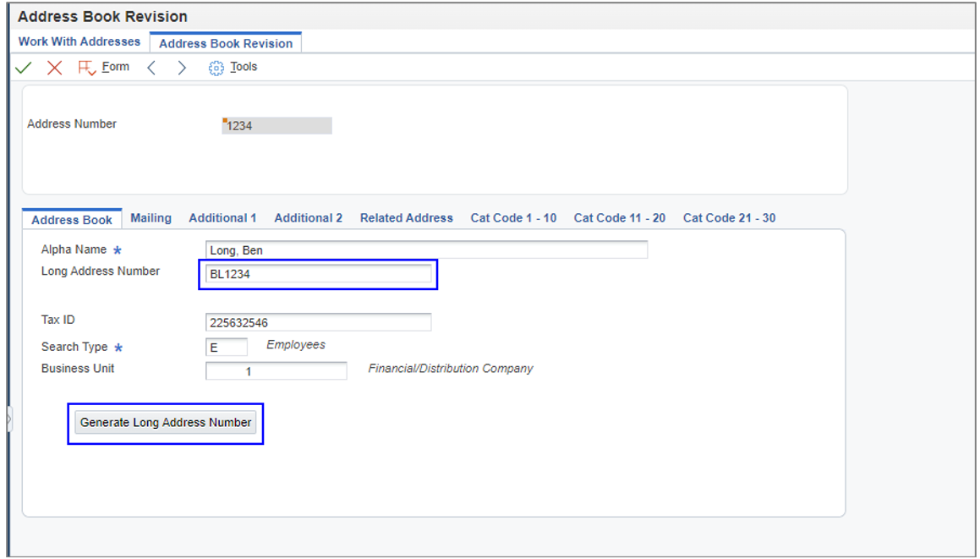Open the Tools gear icon
Viewport: 980px width, 559px height.
(218, 66)
